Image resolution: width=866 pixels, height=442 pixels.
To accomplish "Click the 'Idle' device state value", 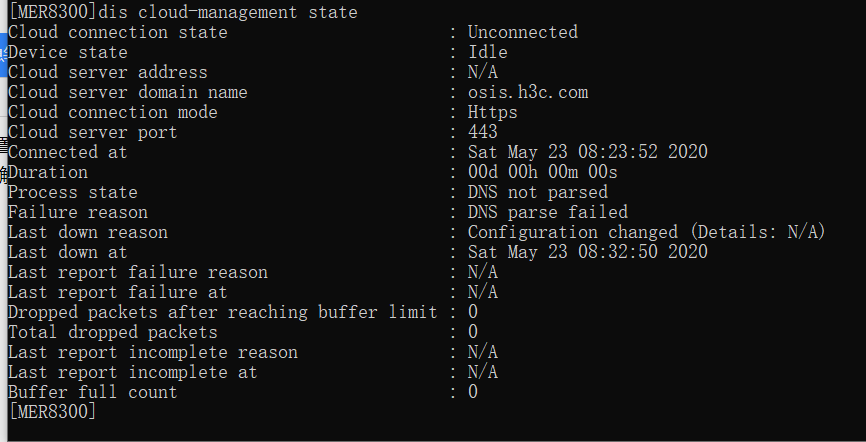I will pyautogui.click(x=487, y=52).
